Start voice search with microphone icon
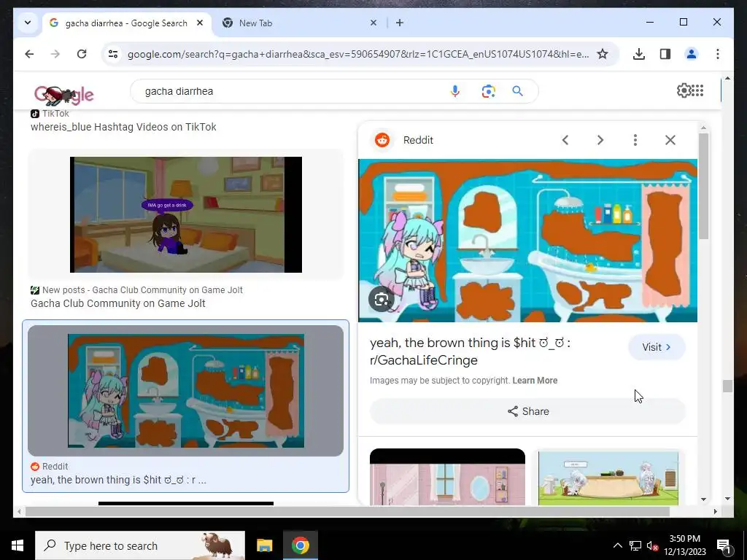The width and height of the screenshot is (747, 560). pos(455,91)
